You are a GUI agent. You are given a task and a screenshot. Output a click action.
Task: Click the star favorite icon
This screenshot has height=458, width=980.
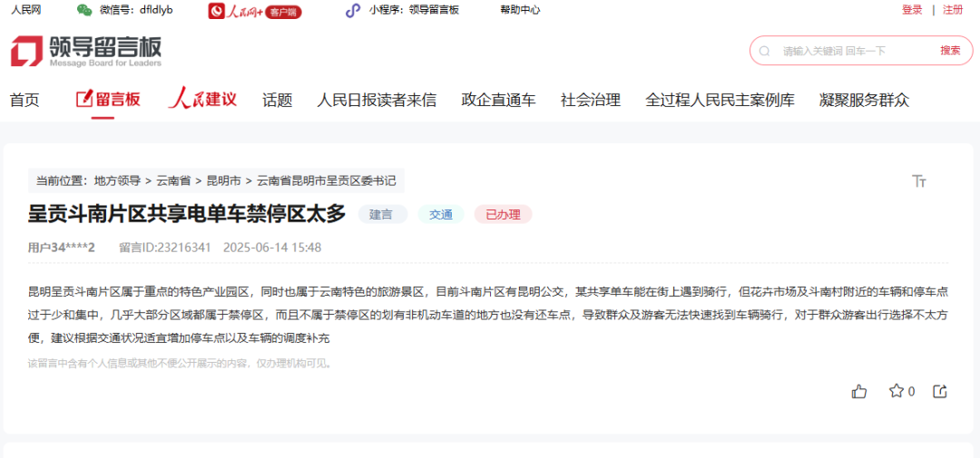pos(897,391)
